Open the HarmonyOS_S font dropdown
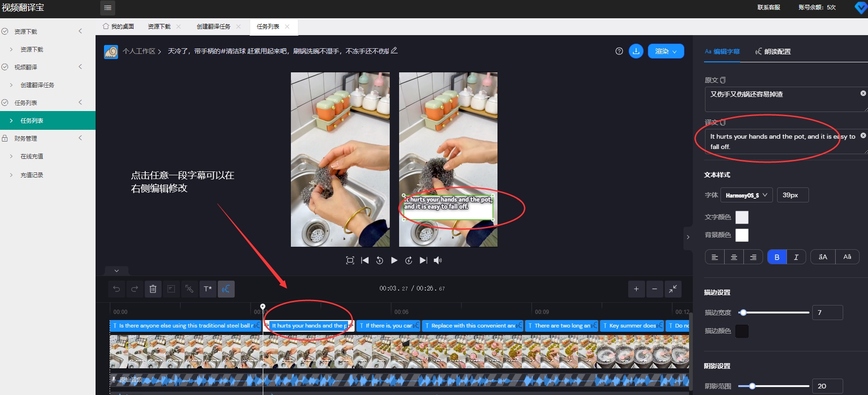 click(747, 195)
